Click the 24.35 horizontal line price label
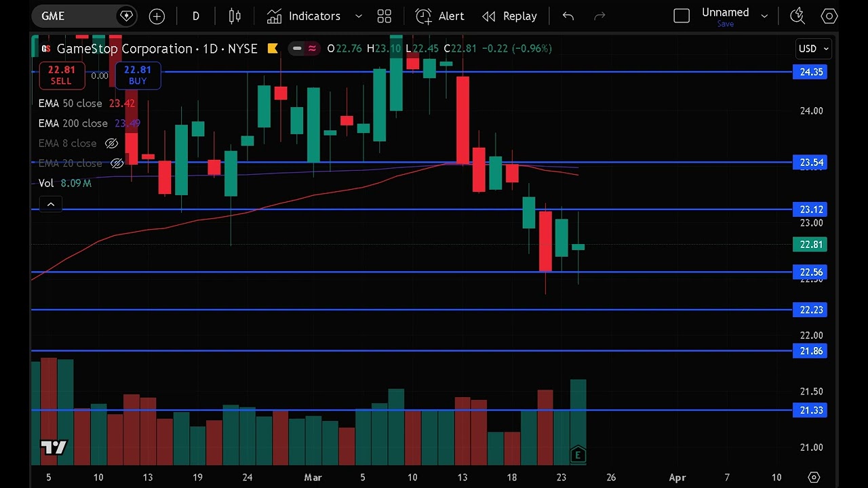This screenshot has width=868, height=488. click(x=810, y=72)
